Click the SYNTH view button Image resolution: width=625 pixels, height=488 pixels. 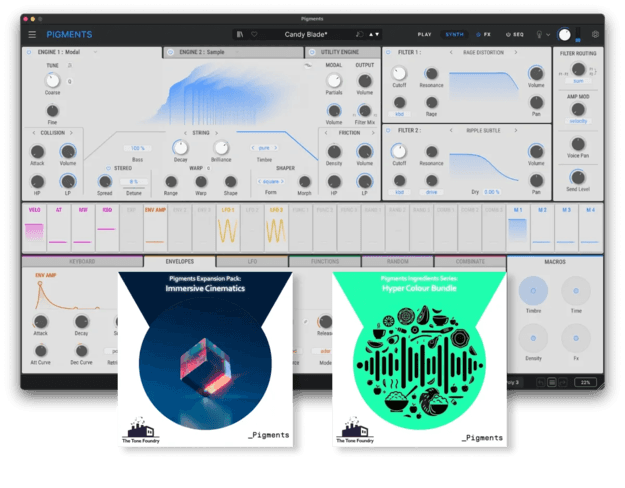(x=454, y=35)
